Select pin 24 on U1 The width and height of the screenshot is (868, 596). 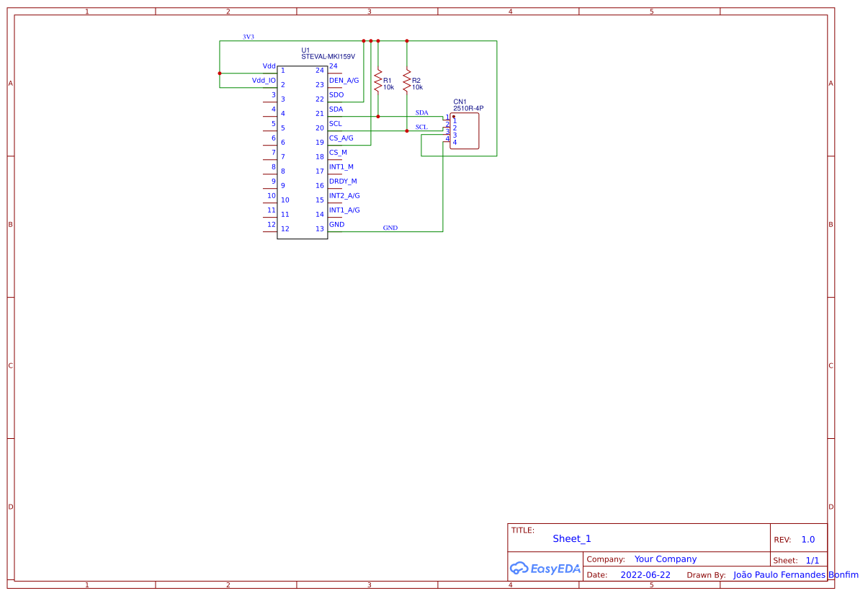click(x=332, y=66)
